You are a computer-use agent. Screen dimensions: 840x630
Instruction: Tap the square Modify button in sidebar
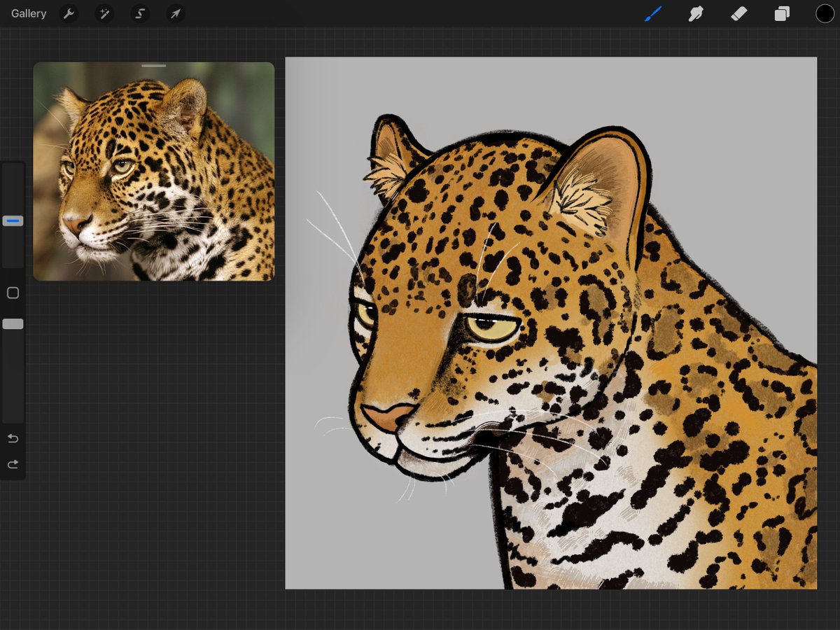click(x=13, y=293)
